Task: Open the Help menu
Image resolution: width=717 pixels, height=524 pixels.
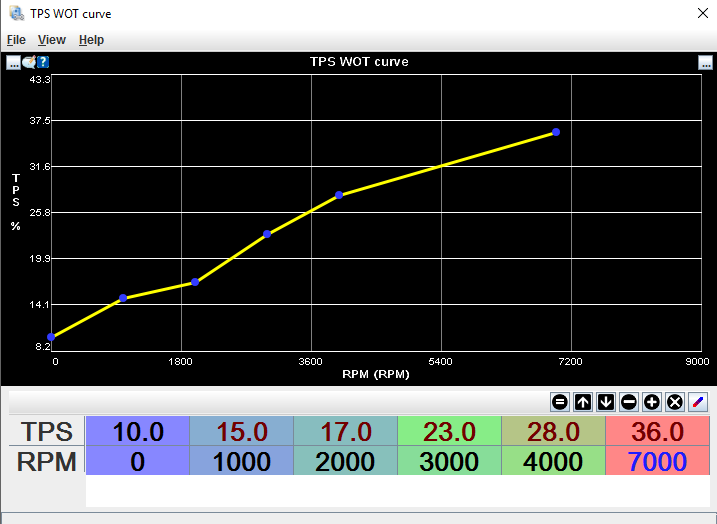Action: 91,40
